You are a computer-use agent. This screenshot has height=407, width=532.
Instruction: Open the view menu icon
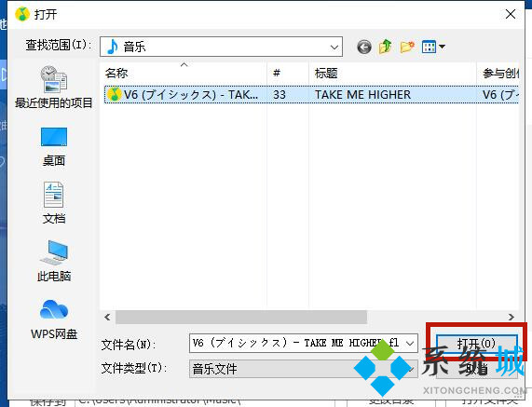tap(433, 47)
